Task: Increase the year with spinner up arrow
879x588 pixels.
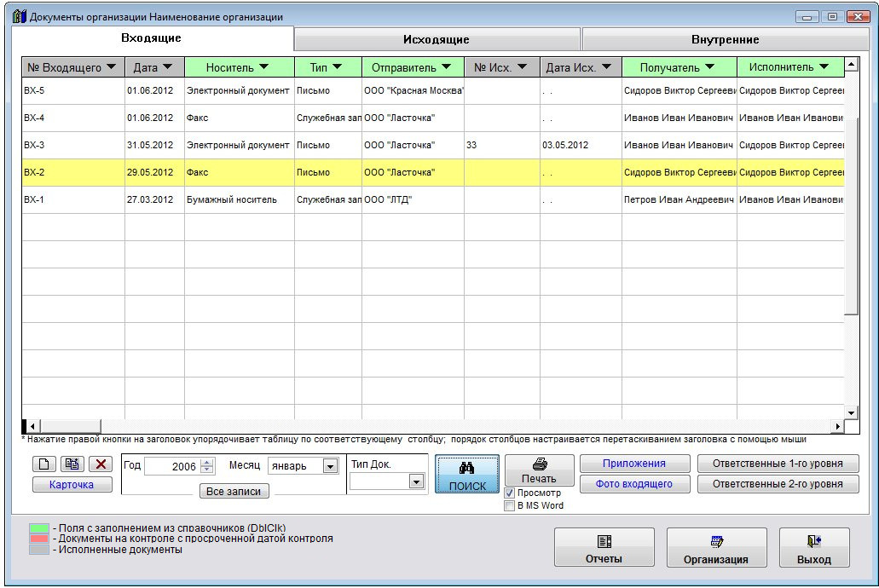Action: point(207,463)
